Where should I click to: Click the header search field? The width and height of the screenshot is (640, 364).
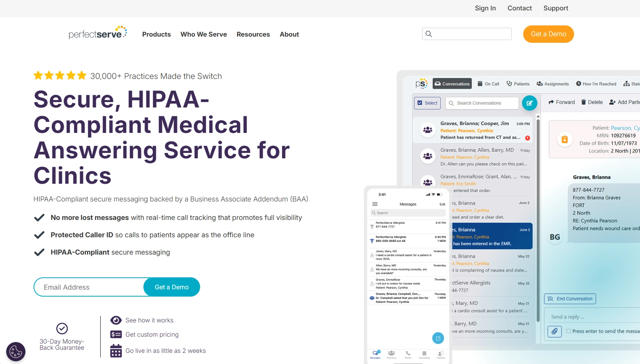pos(467,34)
